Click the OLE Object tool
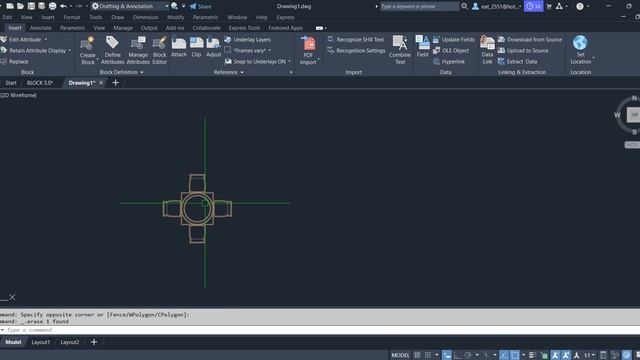The height and width of the screenshot is (360, 640). (451, 51)
